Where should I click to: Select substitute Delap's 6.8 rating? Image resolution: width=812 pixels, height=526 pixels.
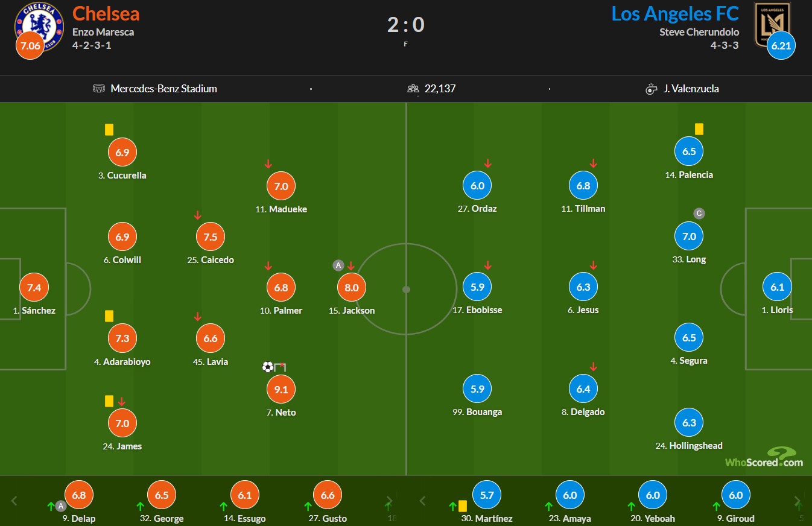pos(79,495)
